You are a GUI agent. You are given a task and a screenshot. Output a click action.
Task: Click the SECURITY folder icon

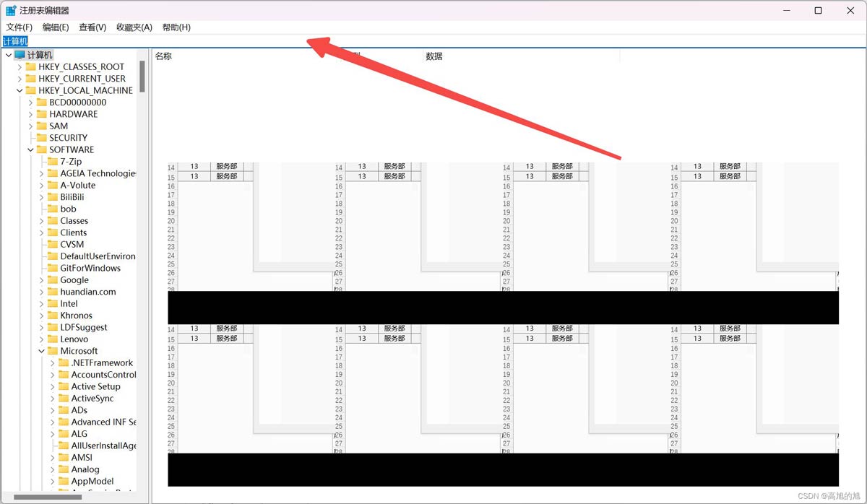(41, 138)
